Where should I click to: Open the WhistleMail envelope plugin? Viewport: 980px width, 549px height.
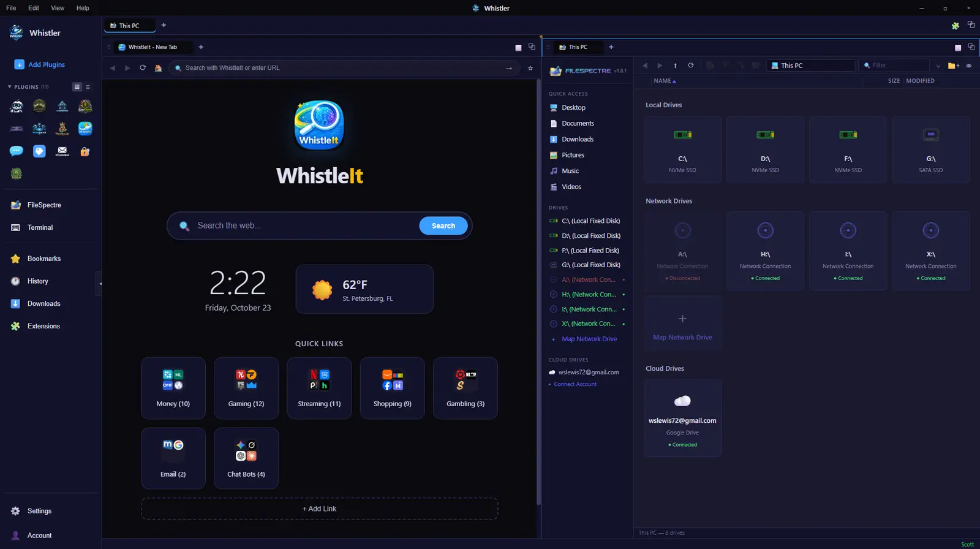[x=62, y=151]
